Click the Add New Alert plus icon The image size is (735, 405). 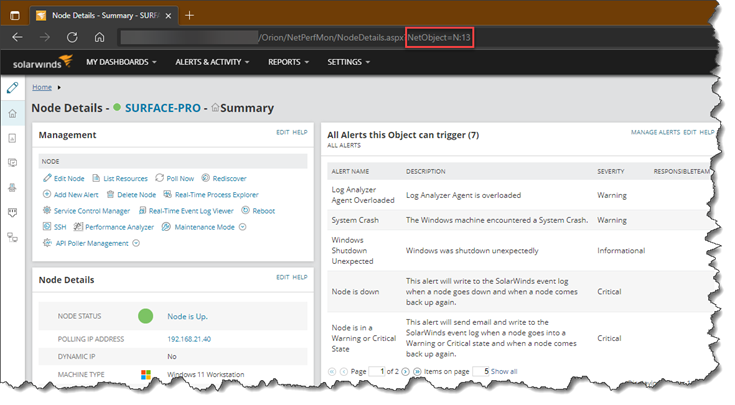(47, 194)
